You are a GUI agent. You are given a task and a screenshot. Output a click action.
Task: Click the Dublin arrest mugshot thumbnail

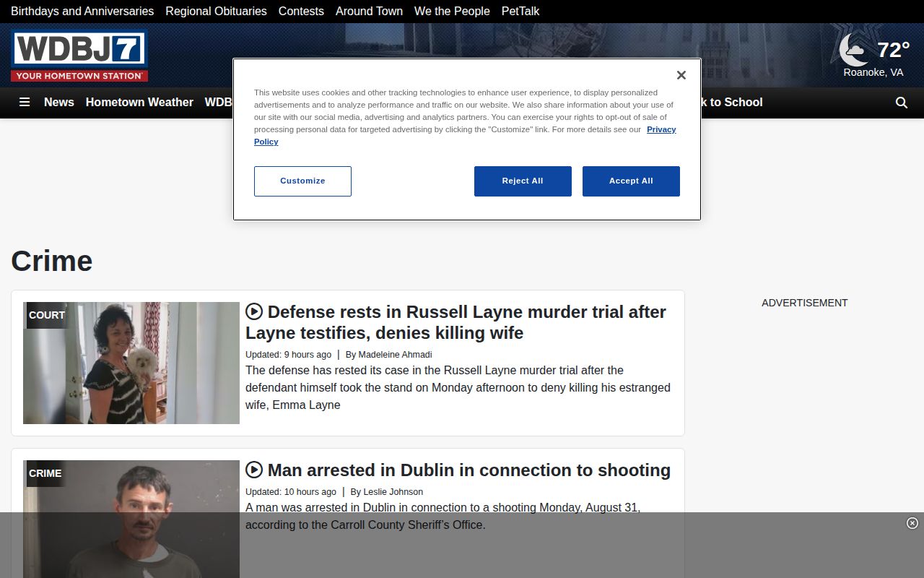[131, 519]
